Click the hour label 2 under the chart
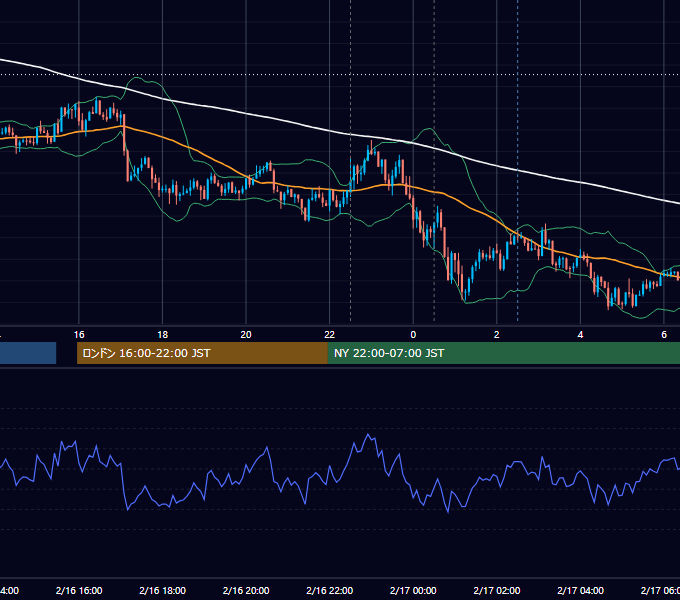The width and height of the screenshot is (680, 600). tap(497, 335)
